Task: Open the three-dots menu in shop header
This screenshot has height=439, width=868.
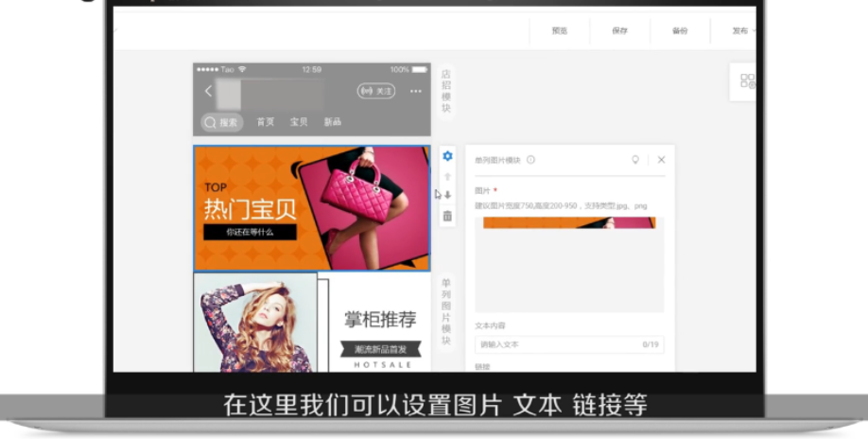Action: point(416,92)
